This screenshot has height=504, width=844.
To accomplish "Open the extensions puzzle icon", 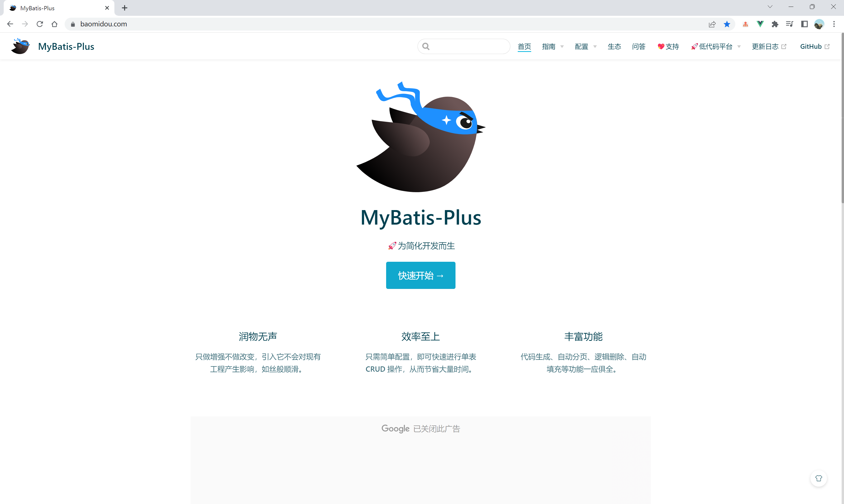I will pyautogui.click(x=775, y=24).
